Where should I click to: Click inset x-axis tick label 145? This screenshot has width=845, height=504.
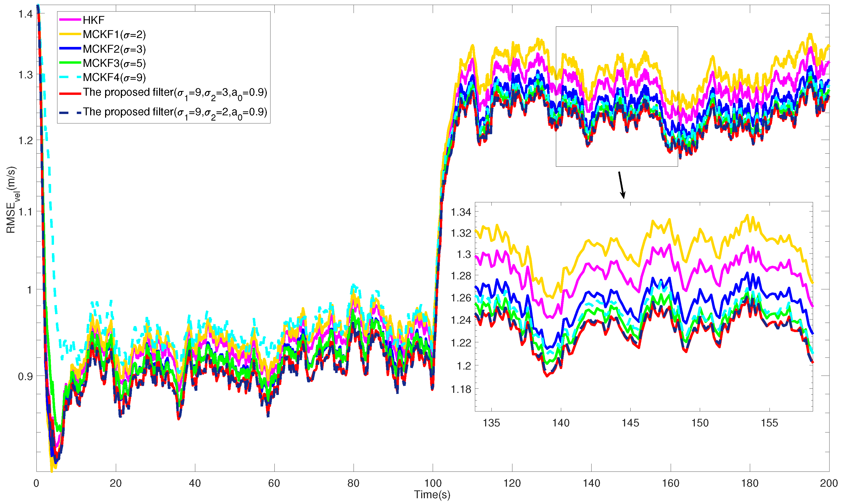click(630, 423)
